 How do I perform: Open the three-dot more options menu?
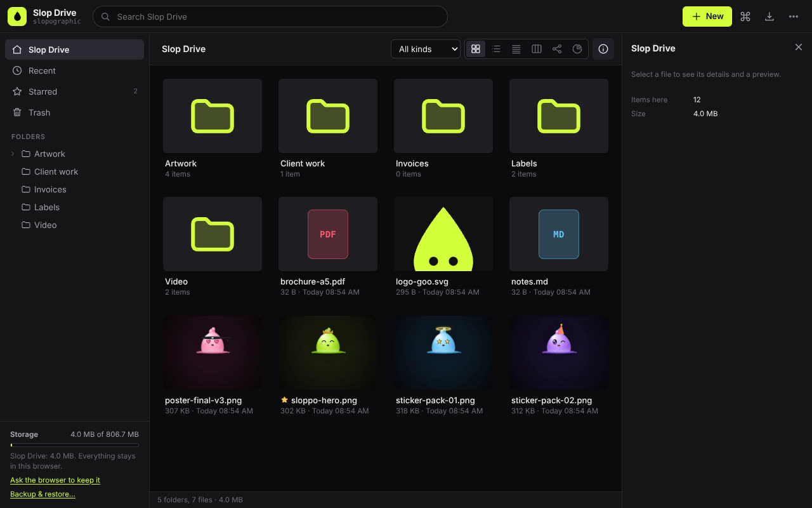[x=794, y=17]
